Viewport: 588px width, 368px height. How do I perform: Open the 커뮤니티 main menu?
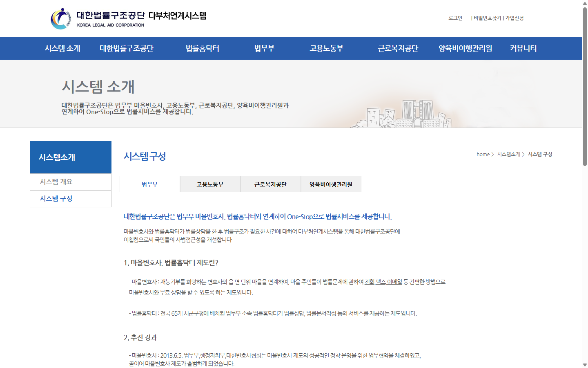coord(523,48)
